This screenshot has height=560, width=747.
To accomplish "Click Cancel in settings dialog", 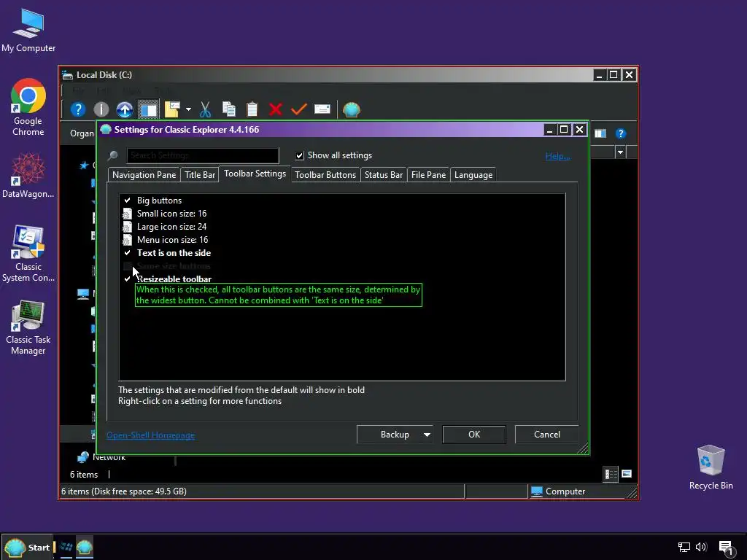I will pos(547,435).
